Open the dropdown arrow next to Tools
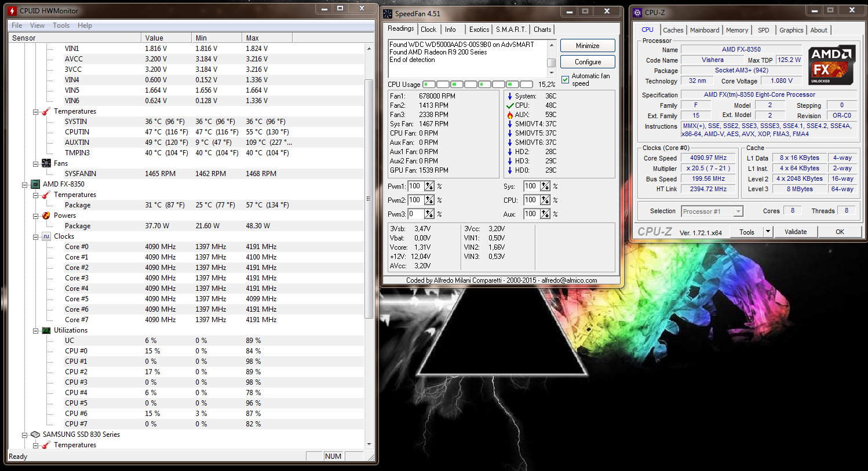This screenshot has width=868, height=471. pos(768,232)
